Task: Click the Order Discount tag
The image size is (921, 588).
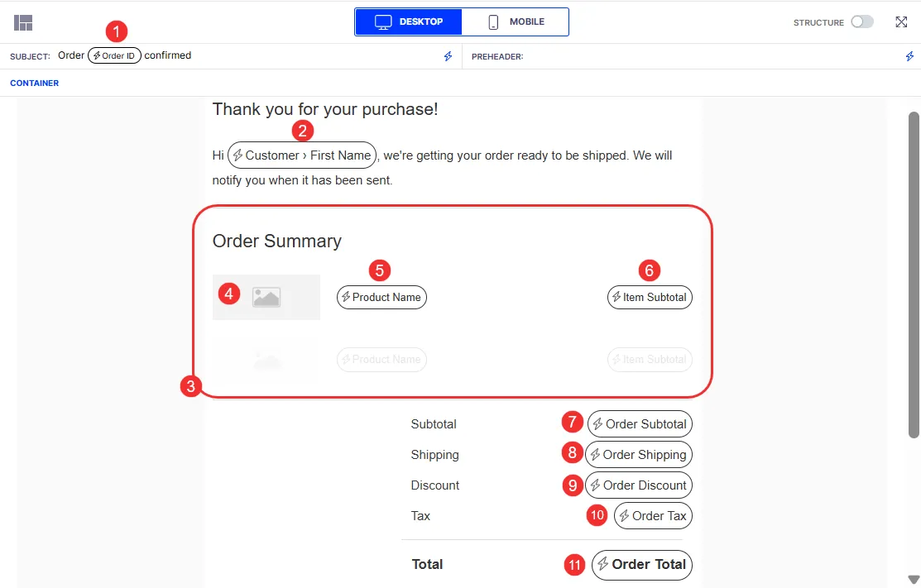Action: pos(639,485)
